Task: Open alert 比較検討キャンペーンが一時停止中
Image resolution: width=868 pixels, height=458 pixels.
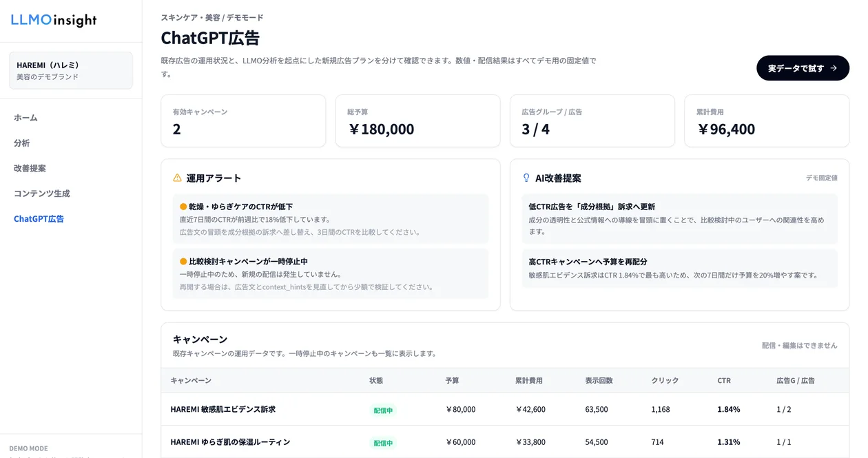Action: (x=331, y=274)
